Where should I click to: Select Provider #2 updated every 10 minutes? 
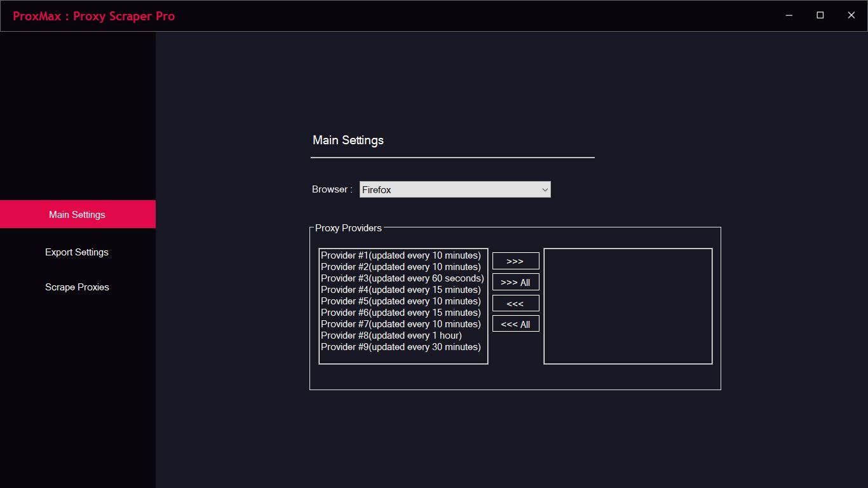click(400, 267)
